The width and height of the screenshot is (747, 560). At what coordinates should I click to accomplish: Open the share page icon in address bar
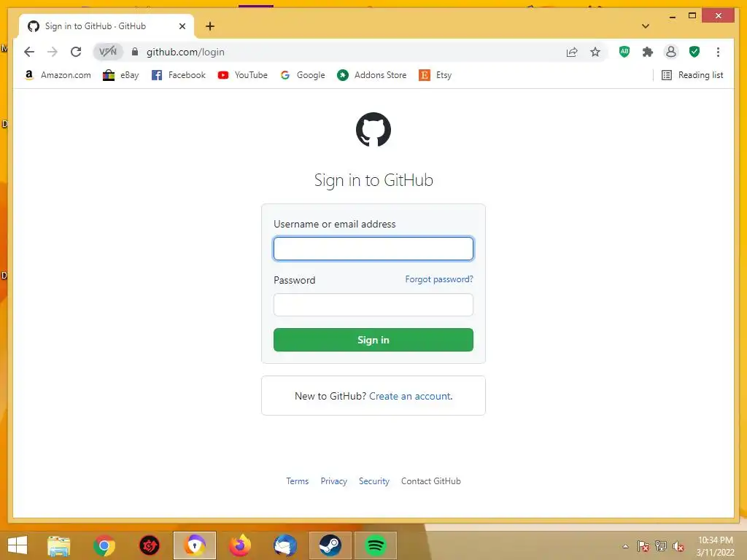pos(572,52)
